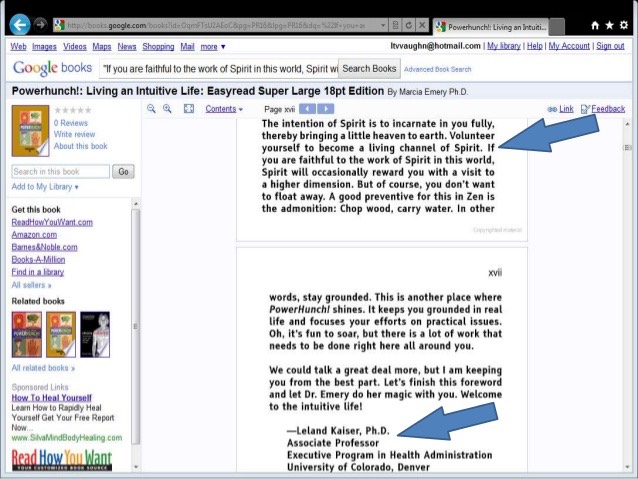Open the Shopping navigation link
This screenshot has height=479, width=638.
coord(158,47)
